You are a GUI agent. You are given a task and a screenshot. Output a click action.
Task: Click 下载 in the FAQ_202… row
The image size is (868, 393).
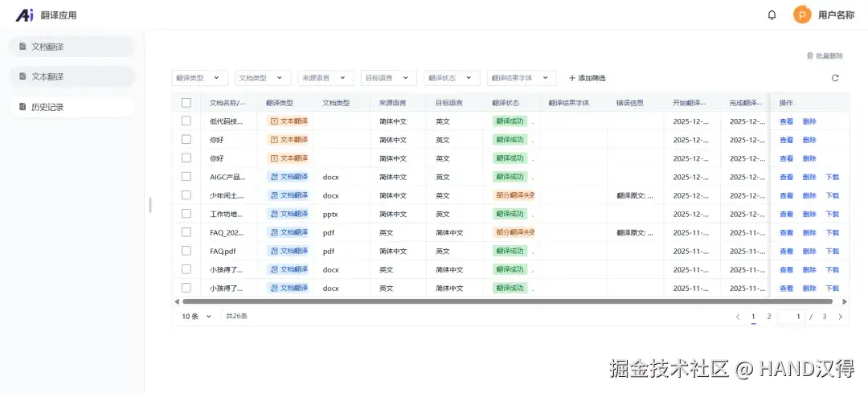tap(832, 232)
